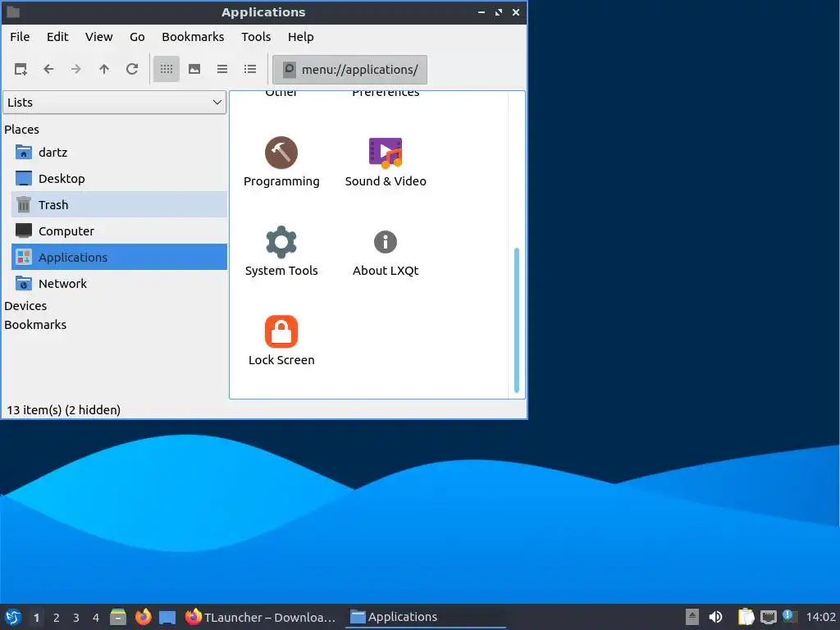Open the Help menu
This screenshot has height=630, width=840.
300,37
